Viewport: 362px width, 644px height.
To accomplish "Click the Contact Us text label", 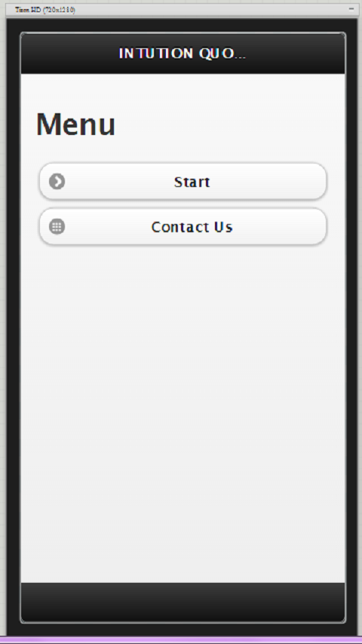I will point(192,227).
